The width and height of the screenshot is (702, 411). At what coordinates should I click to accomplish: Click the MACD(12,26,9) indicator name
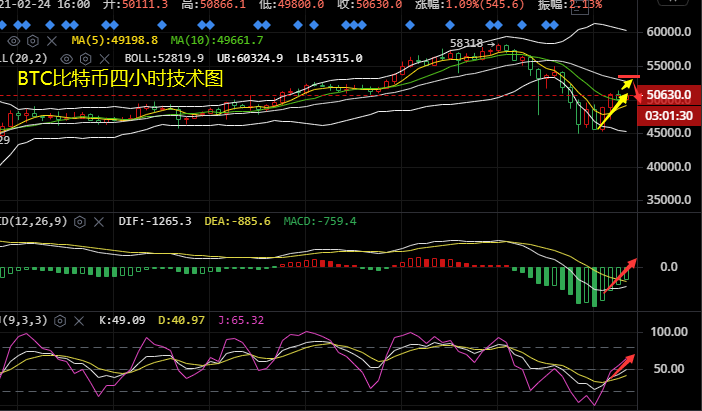coord(34,221)
